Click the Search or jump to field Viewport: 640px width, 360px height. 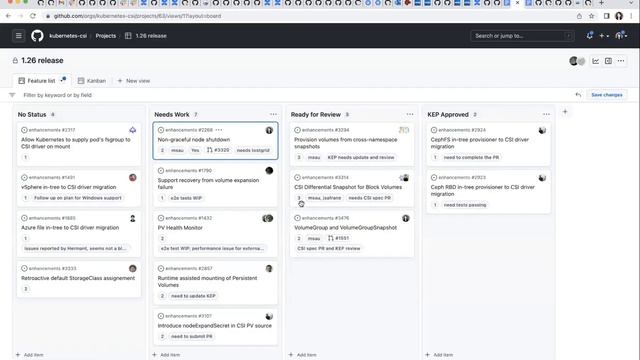tap(522, 36)
